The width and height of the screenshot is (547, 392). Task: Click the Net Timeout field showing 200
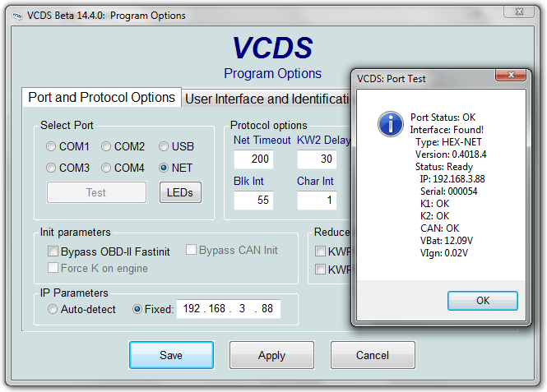253,159
